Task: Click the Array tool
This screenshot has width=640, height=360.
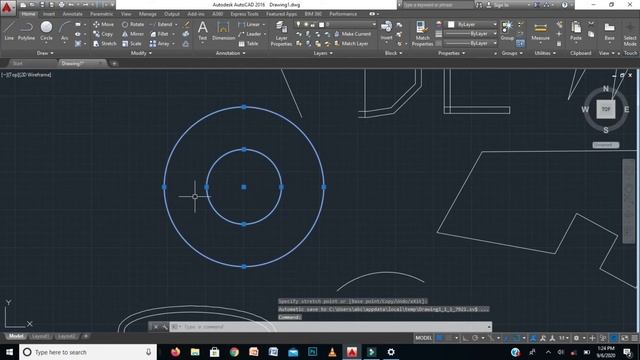Action: click(x=160, y=44)
